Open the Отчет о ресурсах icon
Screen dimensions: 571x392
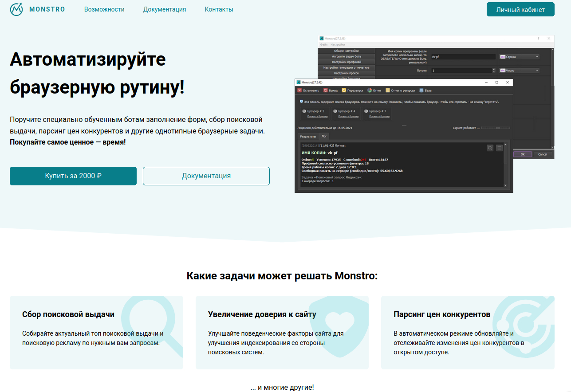388,90
